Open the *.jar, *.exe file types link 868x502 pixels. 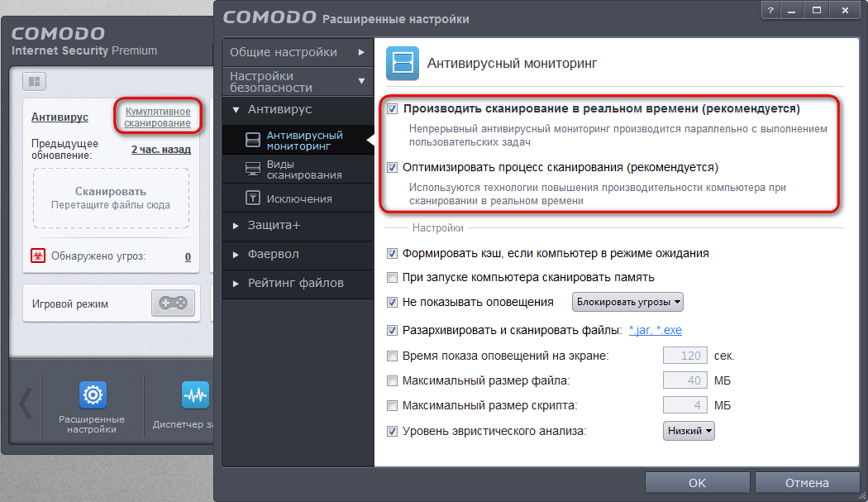pos(656,330)
